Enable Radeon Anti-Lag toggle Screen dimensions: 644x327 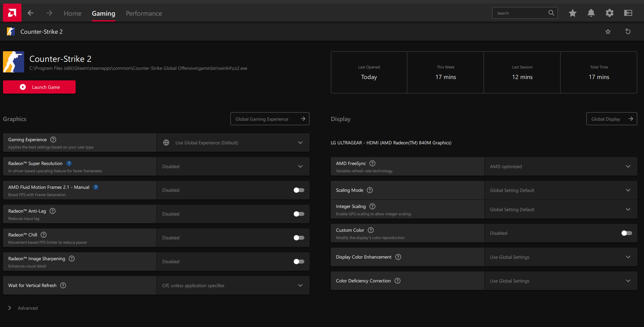299,214
